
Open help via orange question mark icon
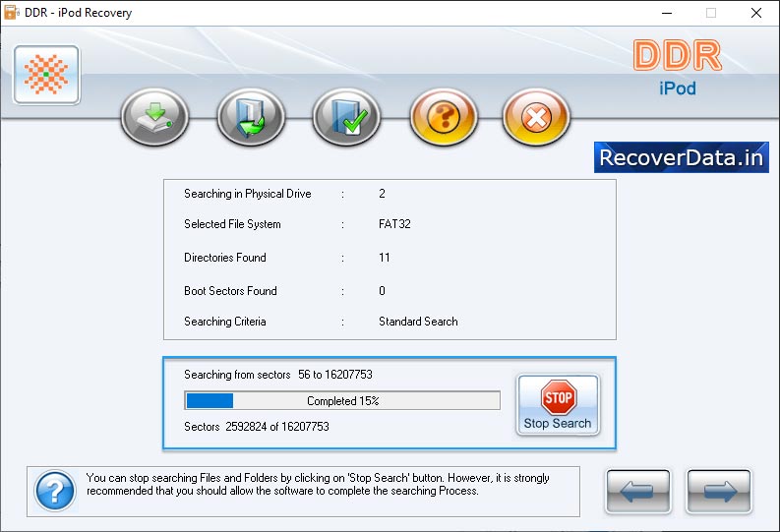coord(444,117)
